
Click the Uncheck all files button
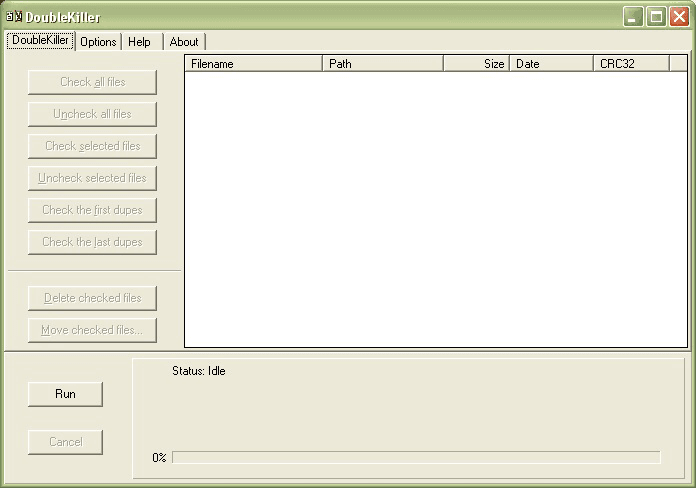point(92,114)
